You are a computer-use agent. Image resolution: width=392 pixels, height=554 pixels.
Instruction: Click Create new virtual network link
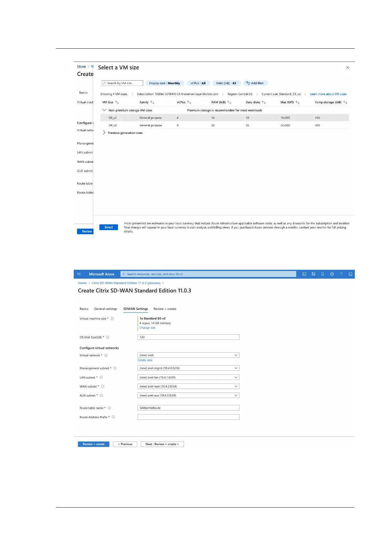145,360
